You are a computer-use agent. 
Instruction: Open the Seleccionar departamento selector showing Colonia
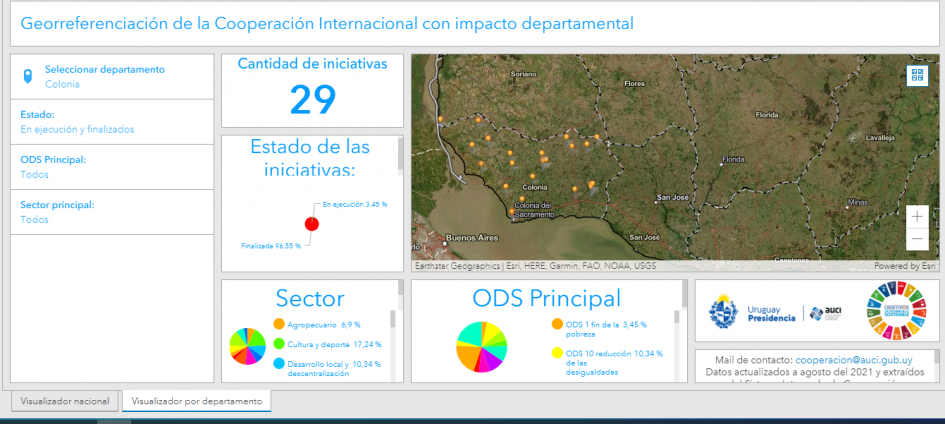tap(112, 76)
